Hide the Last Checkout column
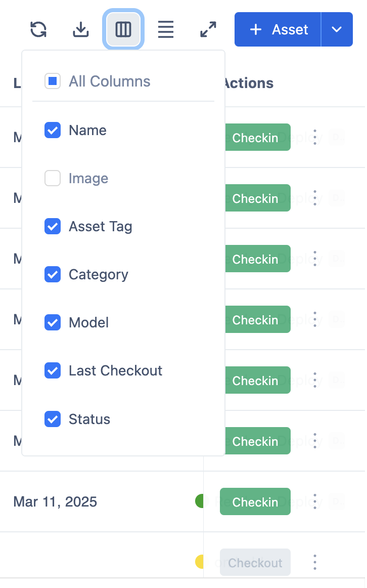 tap(53, 371)
